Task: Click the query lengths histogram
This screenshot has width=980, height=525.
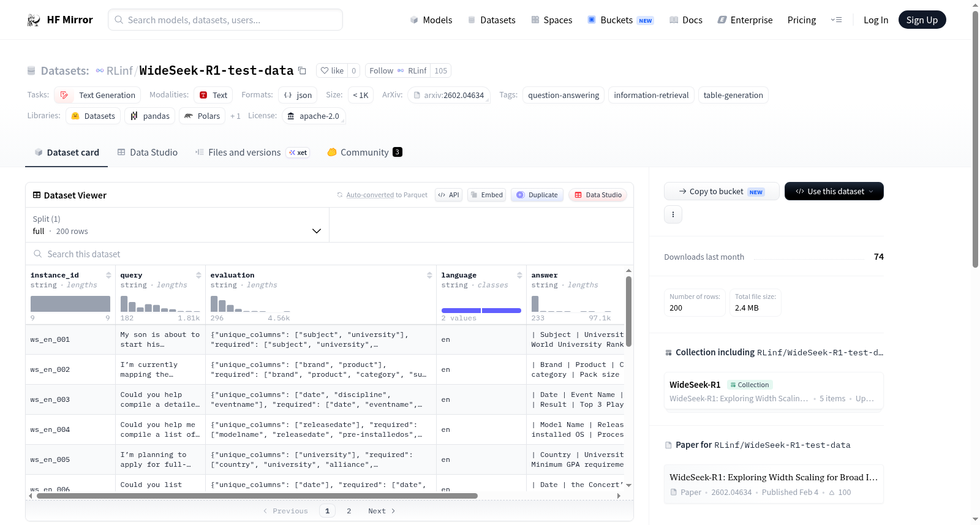Action: pos(160,304)
